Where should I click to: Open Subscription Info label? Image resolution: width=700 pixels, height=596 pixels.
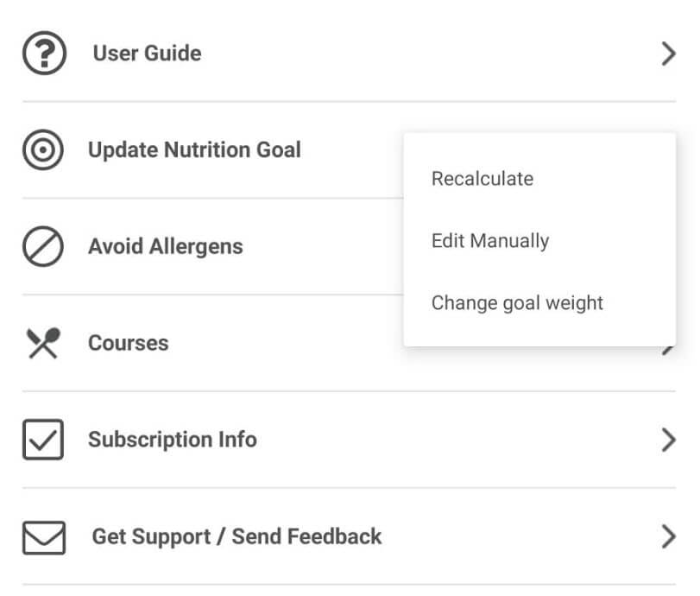[x=172, y=441]
